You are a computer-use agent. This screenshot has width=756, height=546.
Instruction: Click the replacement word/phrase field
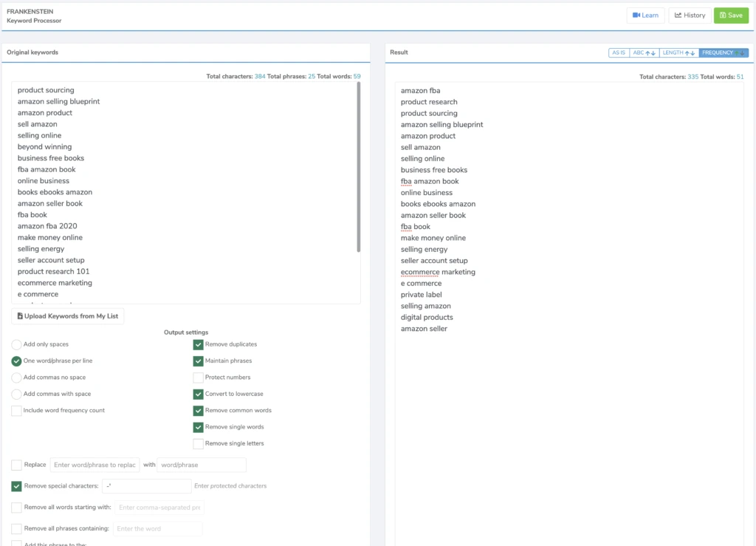[202, 465]
